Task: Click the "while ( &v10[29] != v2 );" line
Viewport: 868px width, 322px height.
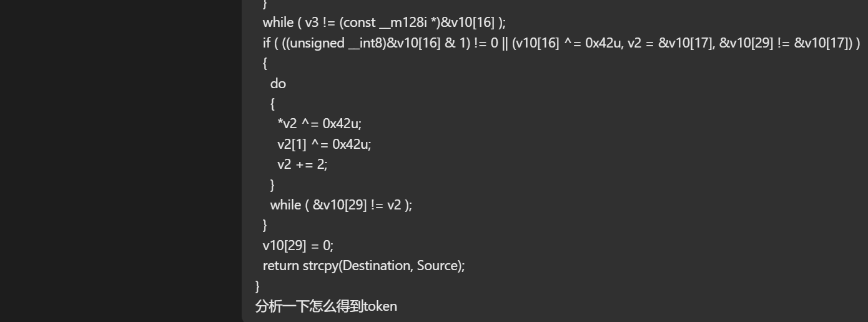Action: (341, 205)
